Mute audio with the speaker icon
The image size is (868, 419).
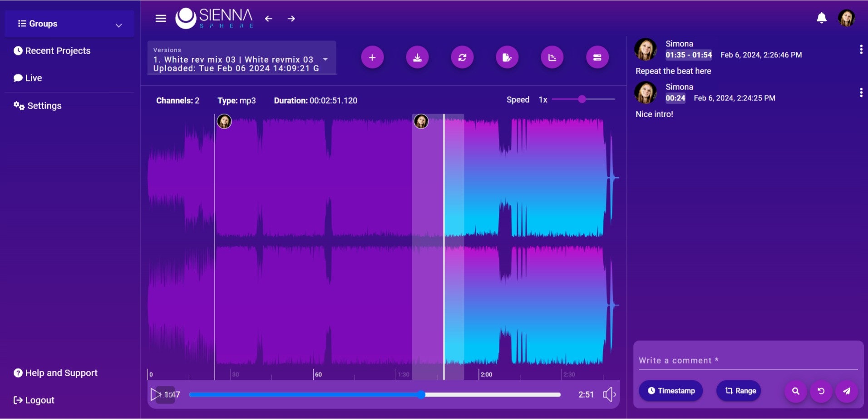[609, 394]
